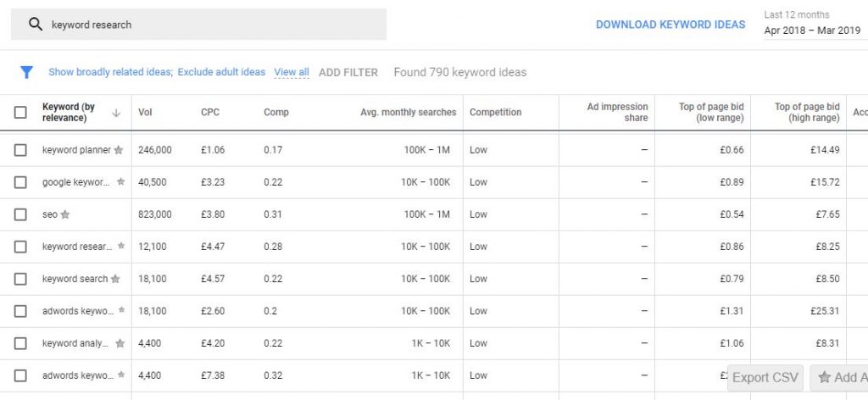
Task: Sort by Keyword (by relevance) column header
Action: tap(69, 113)
